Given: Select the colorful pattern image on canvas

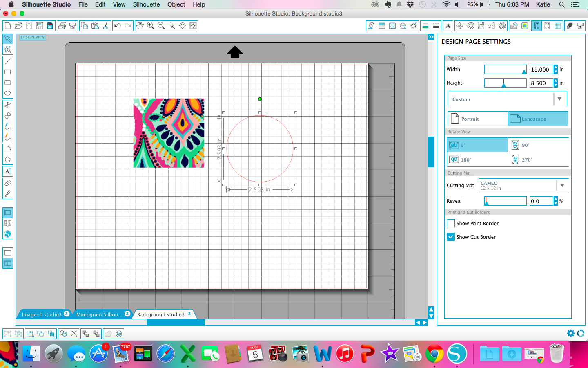Looking at the screenshot, I should click(x=169, y=133).
